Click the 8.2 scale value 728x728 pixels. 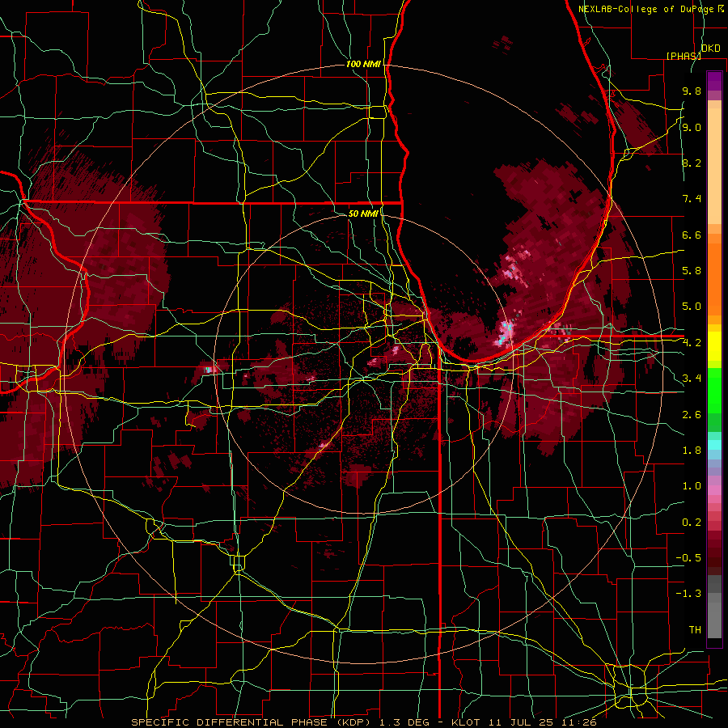(692, 163)
